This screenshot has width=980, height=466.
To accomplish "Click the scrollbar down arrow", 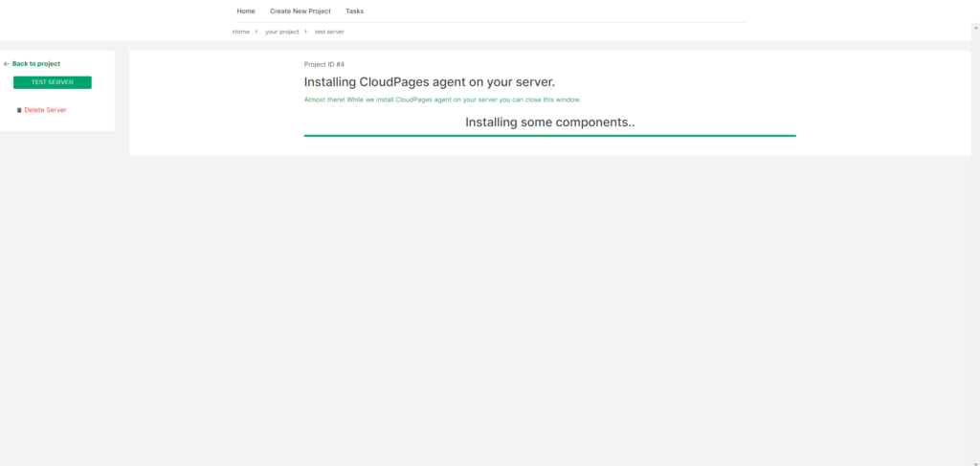I will [974, 461].
